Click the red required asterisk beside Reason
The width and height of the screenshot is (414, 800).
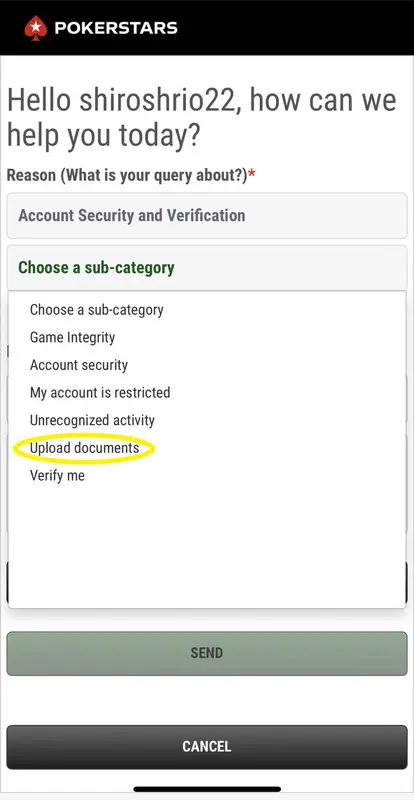click(252, 174)
